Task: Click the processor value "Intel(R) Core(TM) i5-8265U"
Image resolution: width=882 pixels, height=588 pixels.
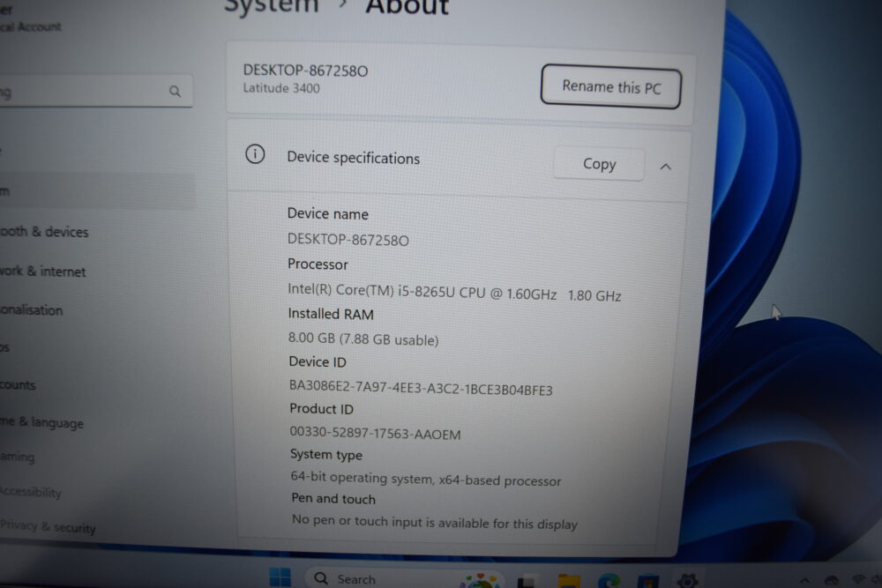Action: coord(371,291)
